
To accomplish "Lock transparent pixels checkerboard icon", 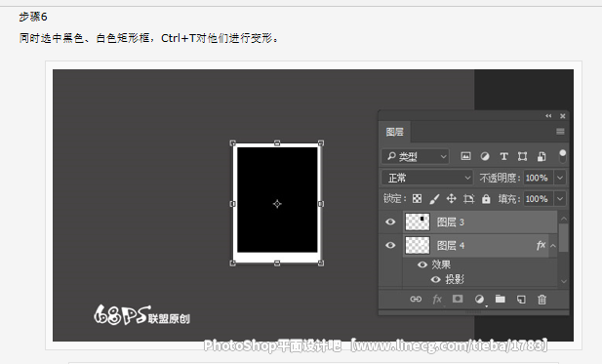I will (417, 198).
